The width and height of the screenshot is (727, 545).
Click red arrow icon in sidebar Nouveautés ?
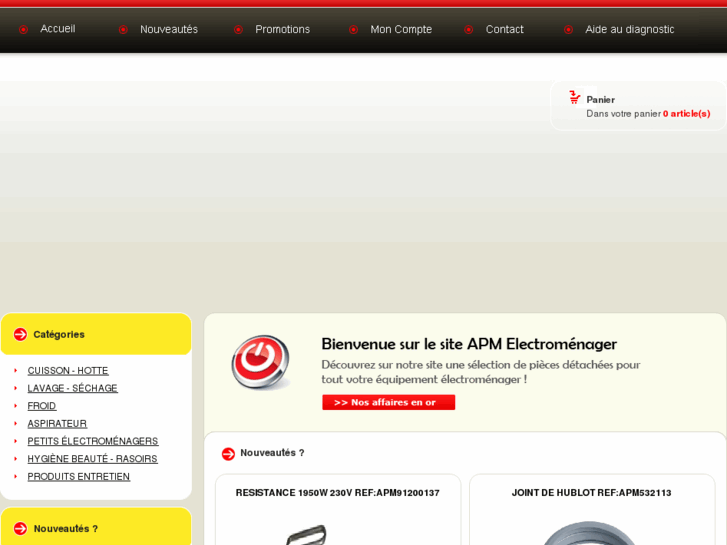[20, 528]
